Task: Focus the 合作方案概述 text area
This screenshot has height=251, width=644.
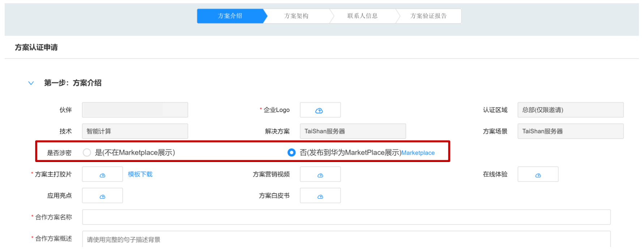Action: pos(346,239)
